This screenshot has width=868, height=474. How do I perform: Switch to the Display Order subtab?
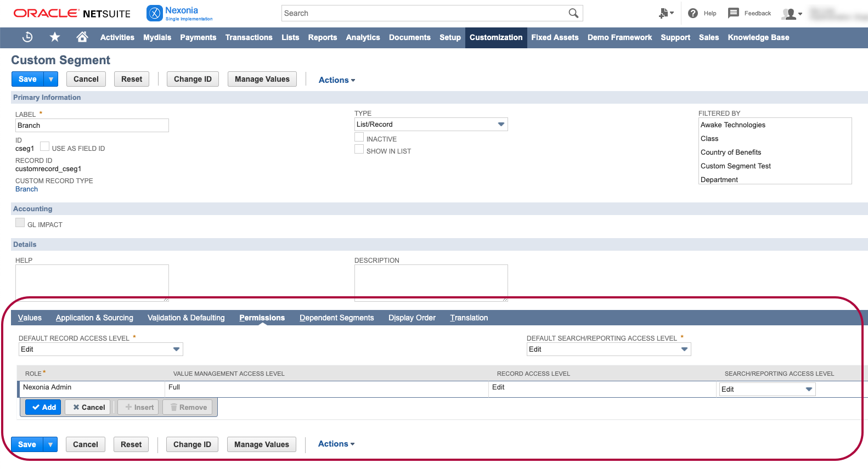click(x=412, y=318)
